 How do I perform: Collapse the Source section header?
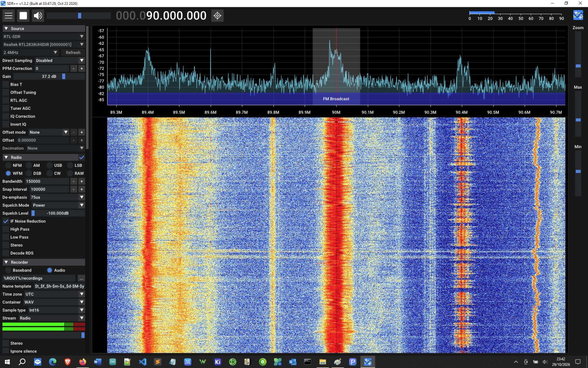pyautogui.click(x=44, y=28)
